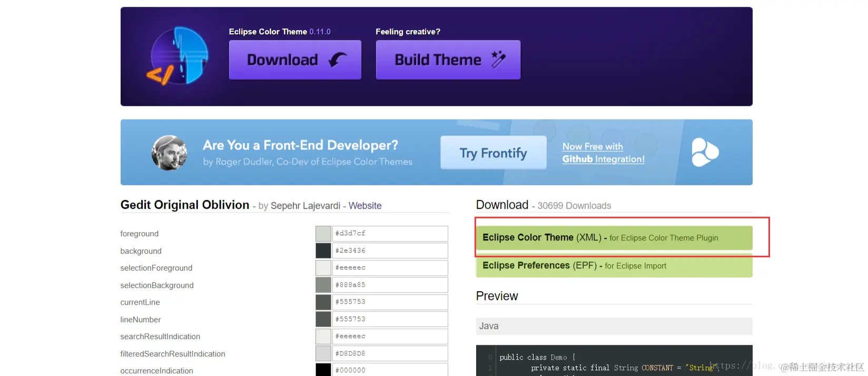The width and height of the screenshot is (868, 376).
Task: Download Eclipse Preferences (EPF) file
Action: click(x=614, y=266)
